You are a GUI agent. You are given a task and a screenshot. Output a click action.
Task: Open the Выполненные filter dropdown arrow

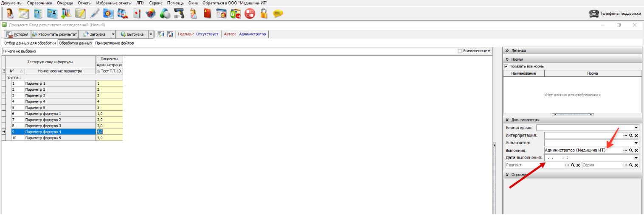[x=490, y=51]
